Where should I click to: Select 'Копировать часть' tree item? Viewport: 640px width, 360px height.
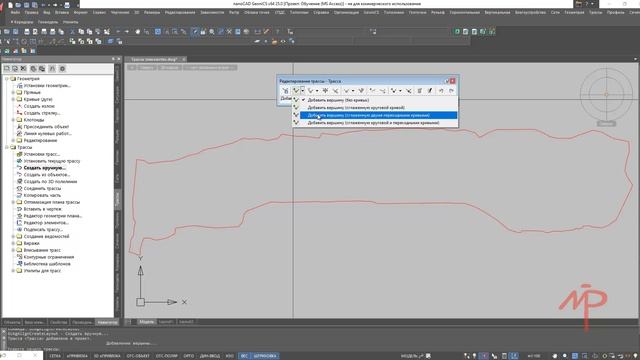tap(42, 195)
